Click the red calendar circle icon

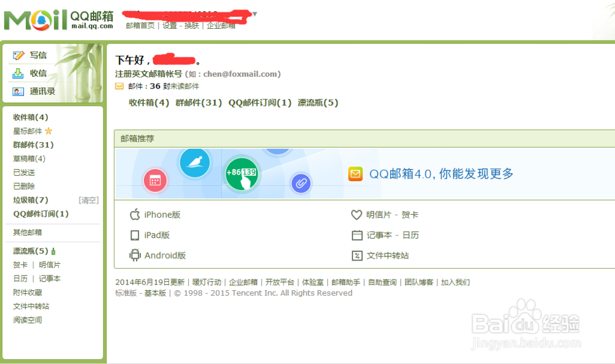pyautogui.click(x=156, y=181)
